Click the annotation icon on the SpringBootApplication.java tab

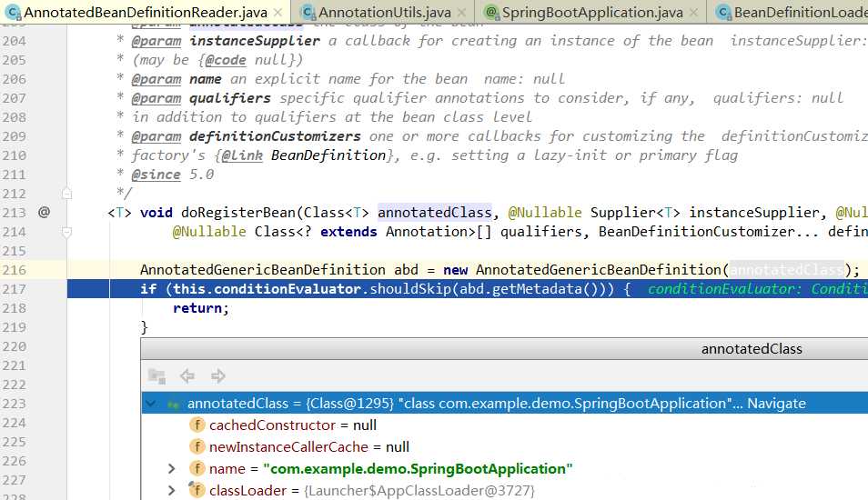tap(491, 12)
